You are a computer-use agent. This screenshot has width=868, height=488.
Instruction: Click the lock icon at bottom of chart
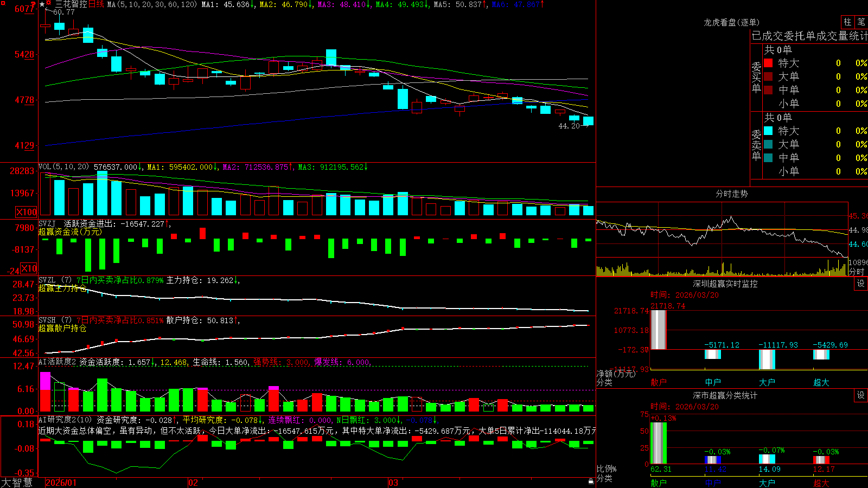591,481
